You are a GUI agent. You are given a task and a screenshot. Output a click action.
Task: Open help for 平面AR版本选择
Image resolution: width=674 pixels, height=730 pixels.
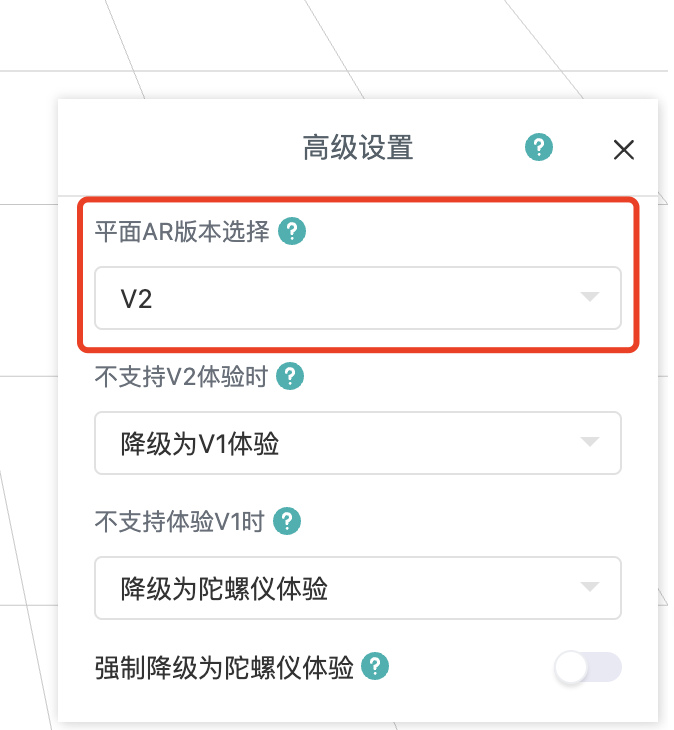click(292, 232)
